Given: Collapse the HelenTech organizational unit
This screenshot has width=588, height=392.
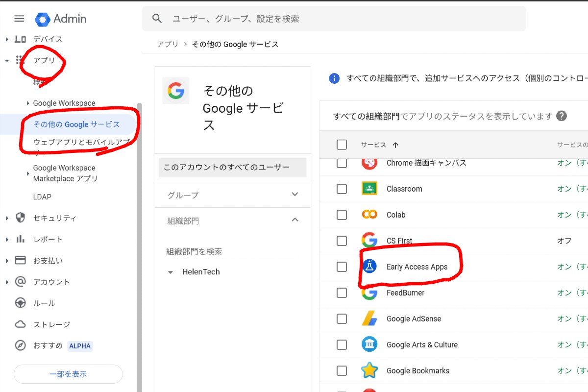Looking at the screenshot, I should click(170, 271).
